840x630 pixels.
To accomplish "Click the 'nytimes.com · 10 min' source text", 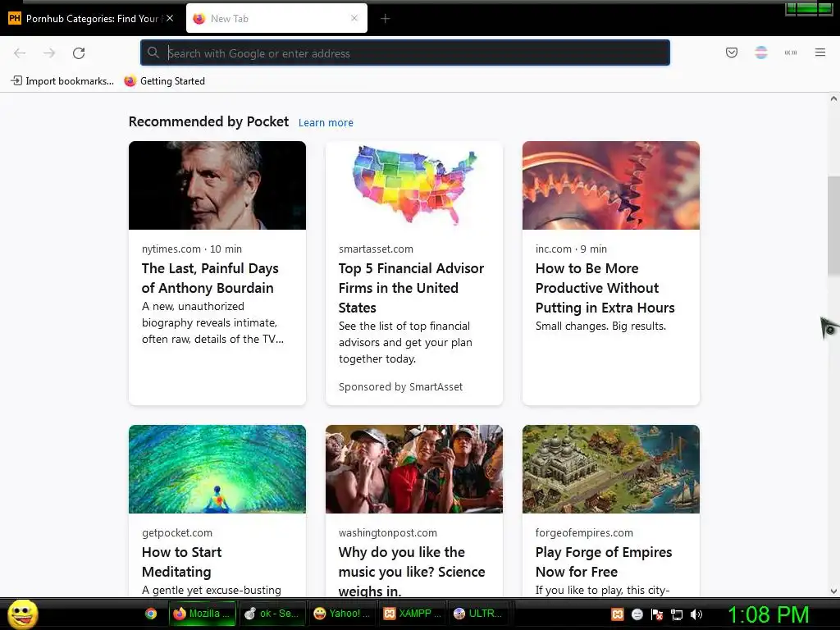I will 192,249.
